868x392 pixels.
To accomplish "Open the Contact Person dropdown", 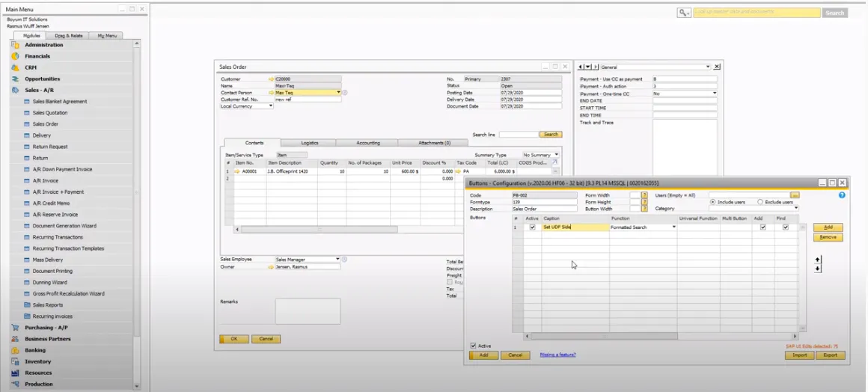I will 338,93.
